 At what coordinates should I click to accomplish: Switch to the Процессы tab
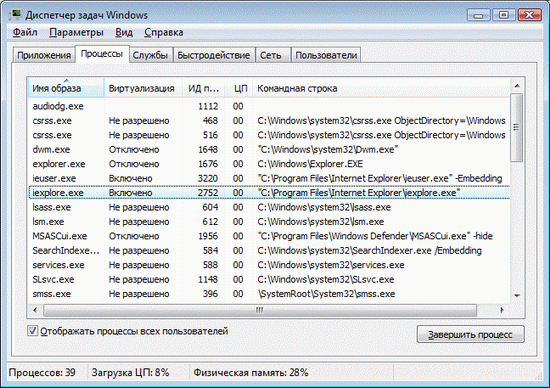(x=102, y=54)
